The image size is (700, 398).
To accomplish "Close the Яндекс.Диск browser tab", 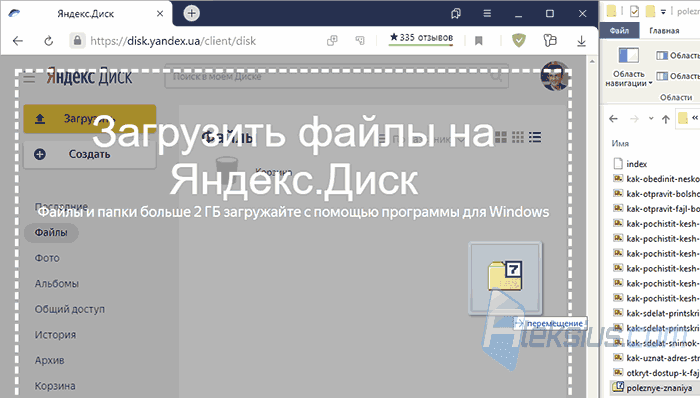I will [x=160, y=14].
